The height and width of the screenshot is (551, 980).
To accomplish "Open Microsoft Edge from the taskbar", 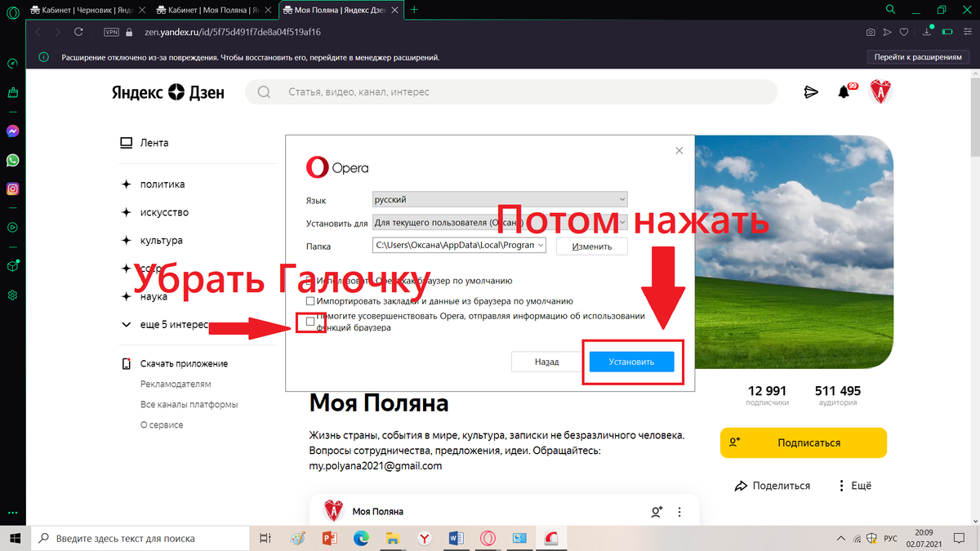I will click(x=362, y=538).
